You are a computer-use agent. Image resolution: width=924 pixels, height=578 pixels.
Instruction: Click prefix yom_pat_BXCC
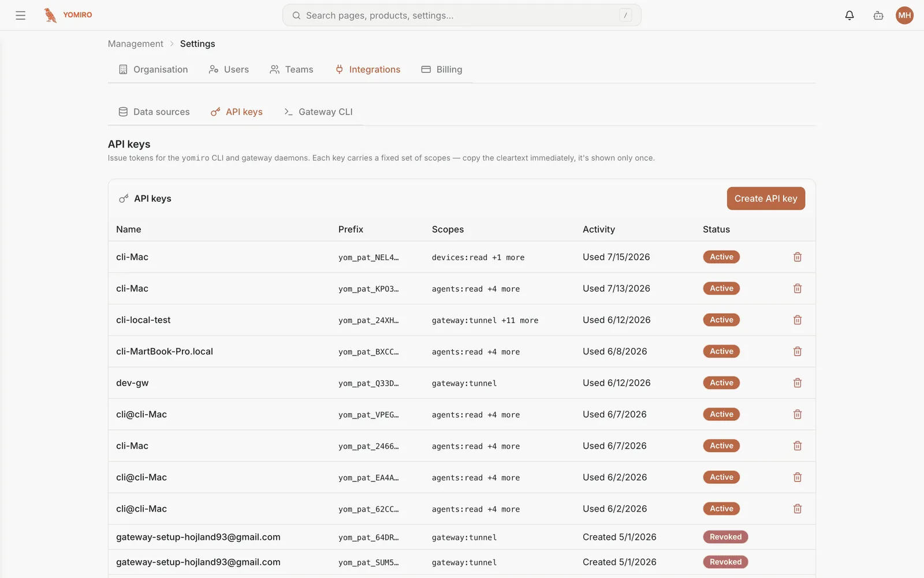pos(368,352)
